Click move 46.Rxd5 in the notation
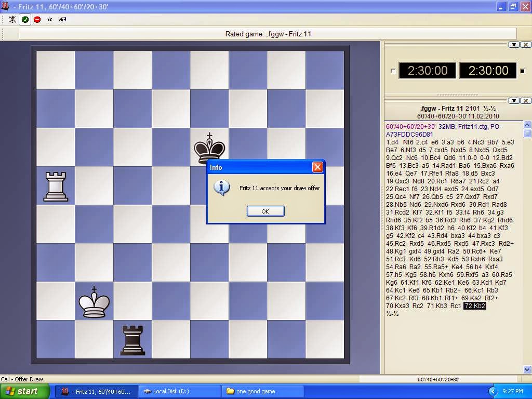Screen dimensions: 532x399 441,244
